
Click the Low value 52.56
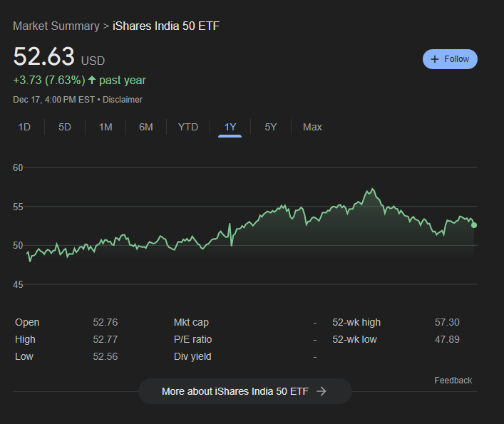click(106, 356)
